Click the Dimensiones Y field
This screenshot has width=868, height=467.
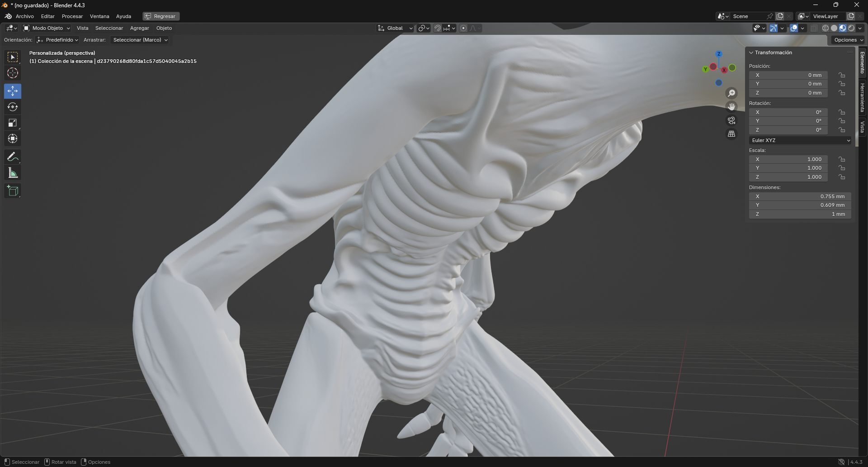tap(800, 205)
